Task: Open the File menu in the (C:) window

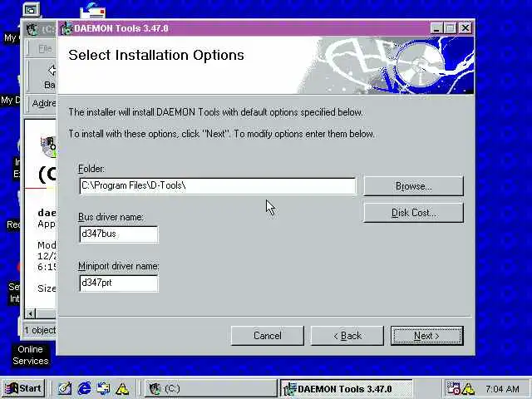Action: pyautogui.click(x=45, y=49)
